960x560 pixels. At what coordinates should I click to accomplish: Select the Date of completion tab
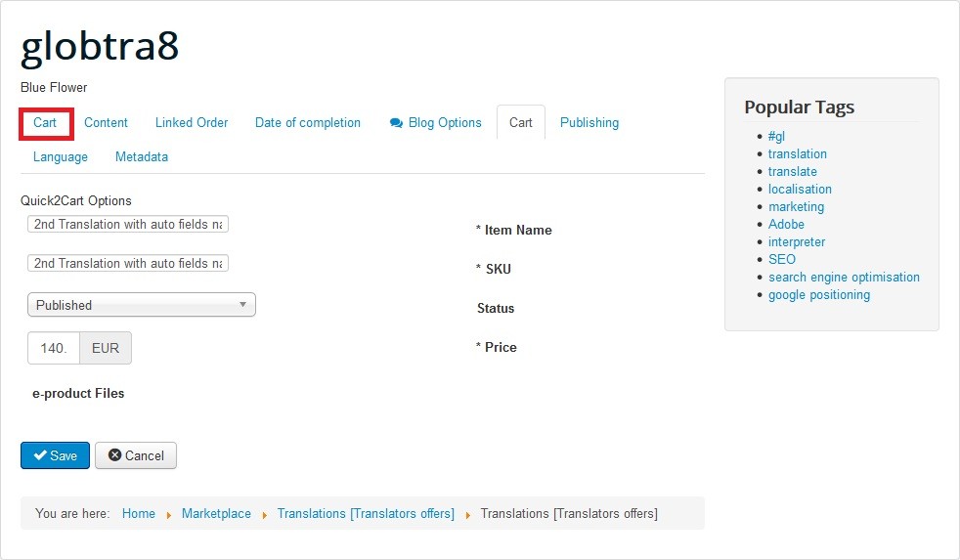click(308, 123)
